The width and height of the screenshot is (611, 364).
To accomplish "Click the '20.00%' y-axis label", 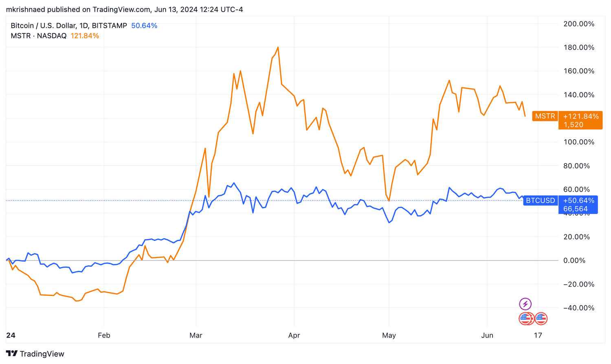I will pos(576,237).
